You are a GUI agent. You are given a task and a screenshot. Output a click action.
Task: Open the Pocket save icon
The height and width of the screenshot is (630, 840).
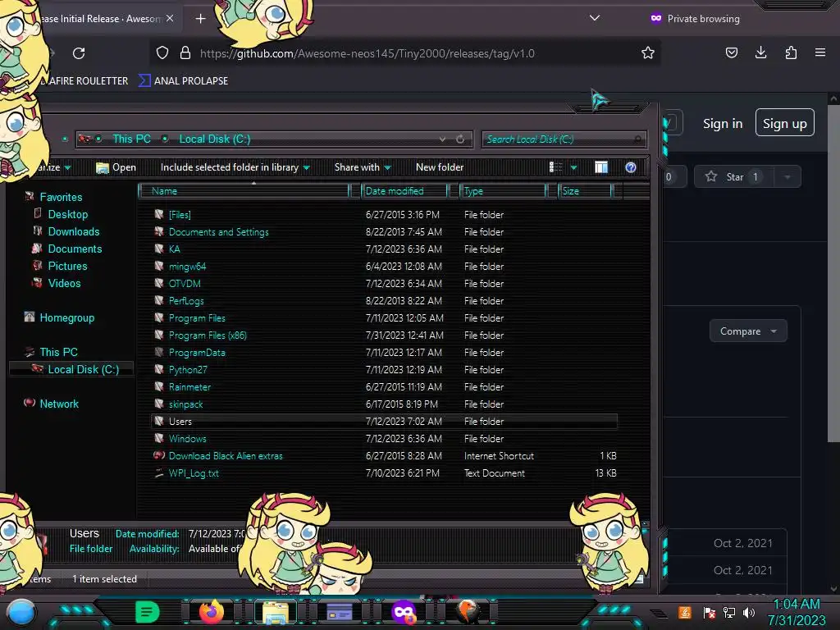[731, 52]
